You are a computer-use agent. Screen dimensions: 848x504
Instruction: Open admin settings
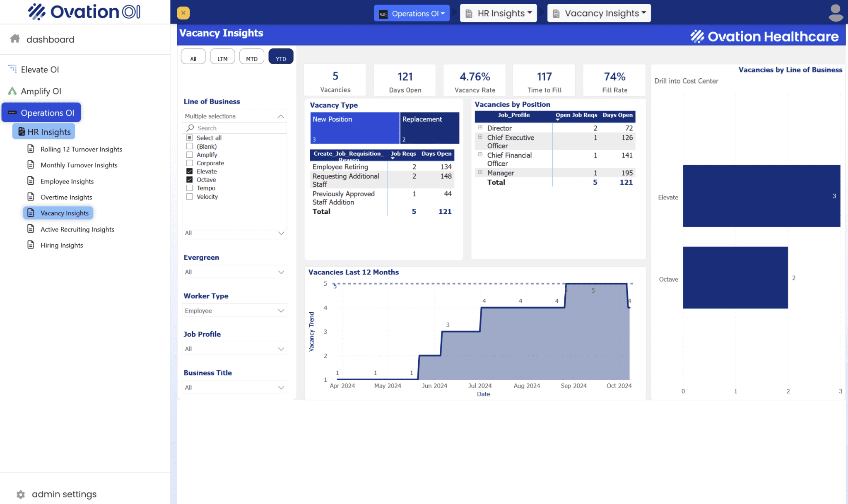click(64, 494)
